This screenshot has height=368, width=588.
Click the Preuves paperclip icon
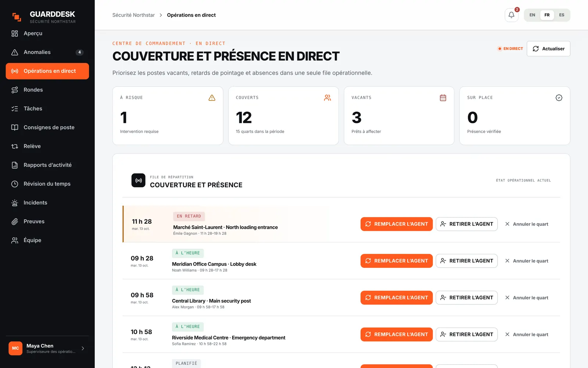(x=15, y=222)
